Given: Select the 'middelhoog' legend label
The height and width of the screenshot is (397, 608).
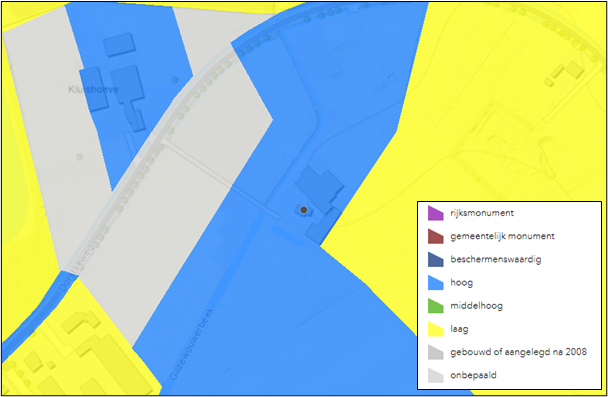Looking at the screenshot, I should pyautogui.click(x=477, y=306).
